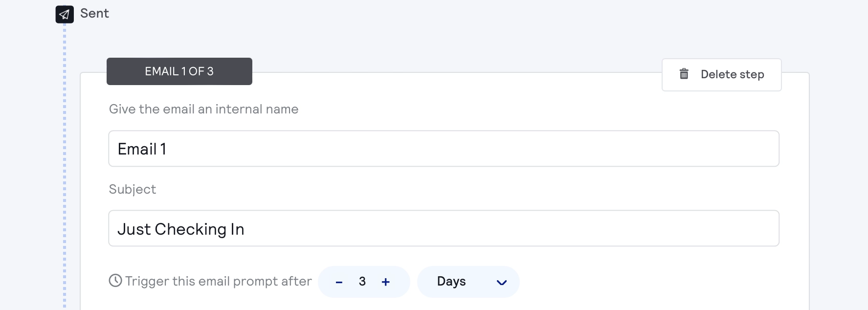The image size is (868, 310).
Task: Select the dark Sent step marker icon
Action: [x=64, y=14]
